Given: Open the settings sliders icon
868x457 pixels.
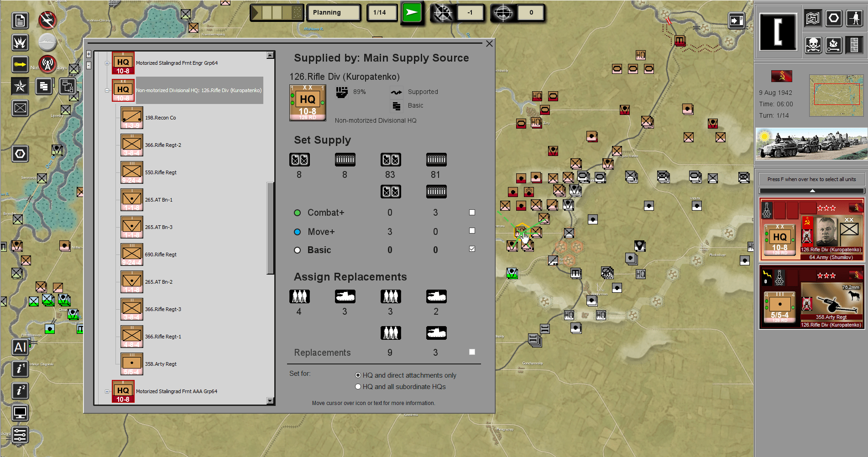Looking at the screenshot, I should [20, 435].
